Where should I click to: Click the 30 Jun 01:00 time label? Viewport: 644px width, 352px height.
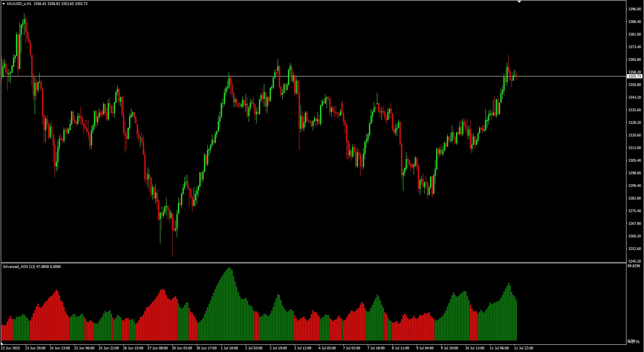182,348
